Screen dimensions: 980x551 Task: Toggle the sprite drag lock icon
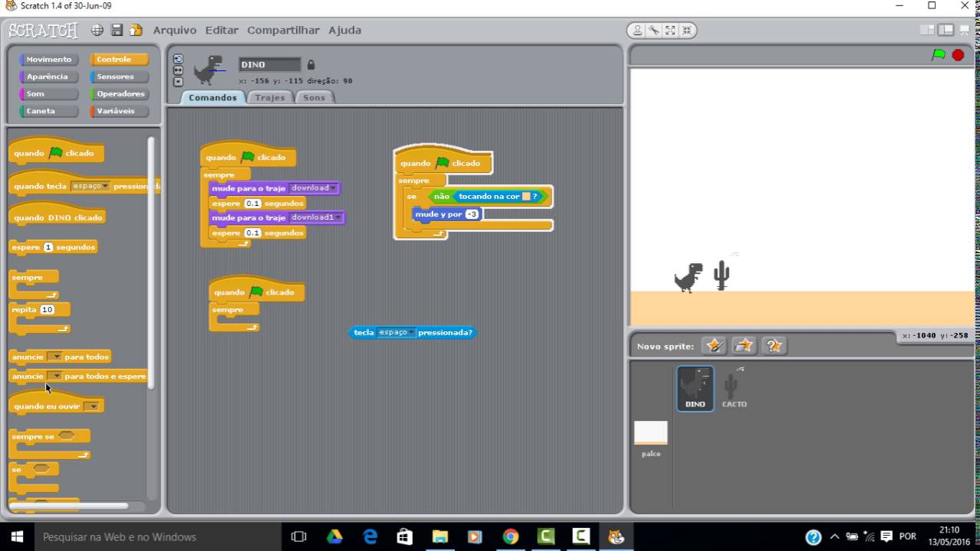[311, 65]
